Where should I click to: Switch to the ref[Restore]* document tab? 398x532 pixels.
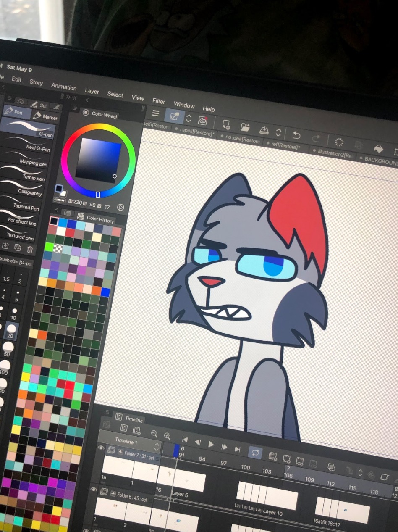pyautogui.click(x=286, y=146)
